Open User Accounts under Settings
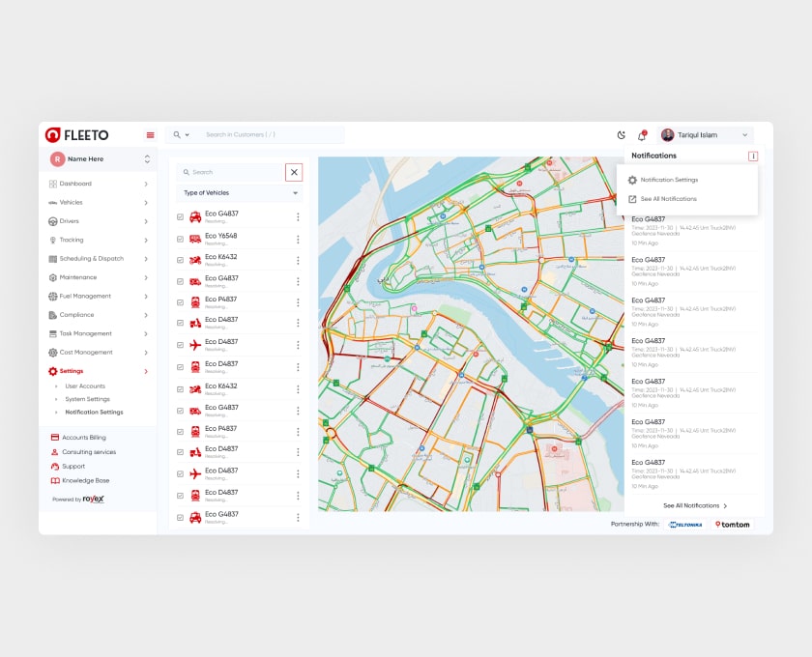Screen dimensions: 812x657 tap(85, 386)
